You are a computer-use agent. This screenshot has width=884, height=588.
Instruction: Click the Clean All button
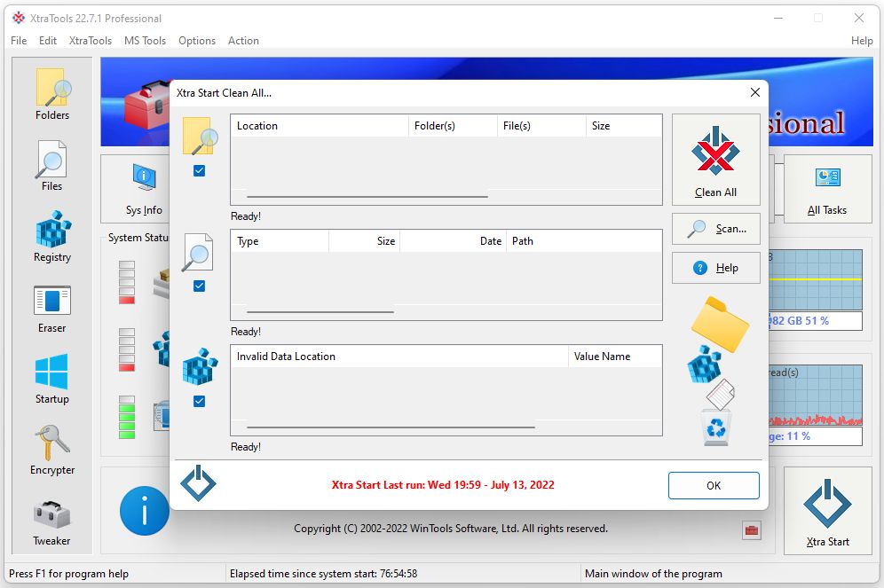[715, 160]
